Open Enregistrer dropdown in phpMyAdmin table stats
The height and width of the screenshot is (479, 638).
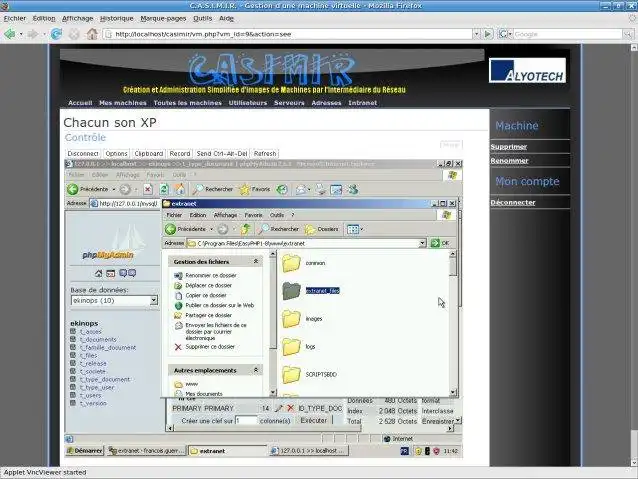pos(458,420)
